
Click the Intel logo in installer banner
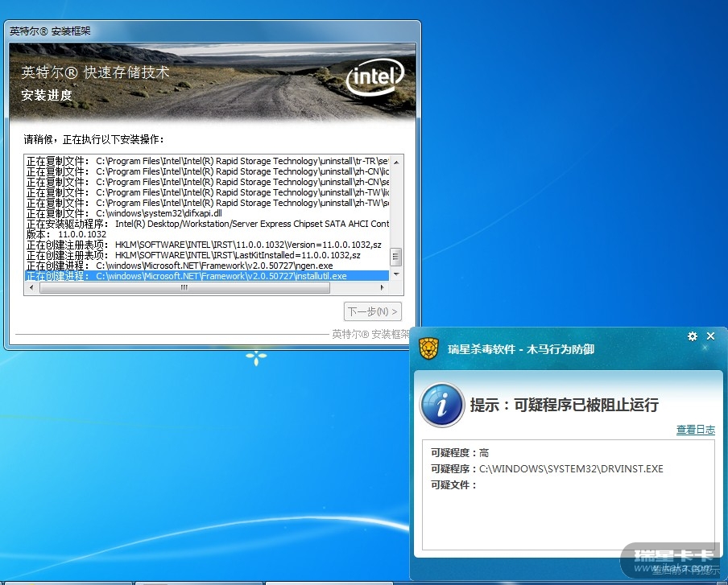coord(375,77)
